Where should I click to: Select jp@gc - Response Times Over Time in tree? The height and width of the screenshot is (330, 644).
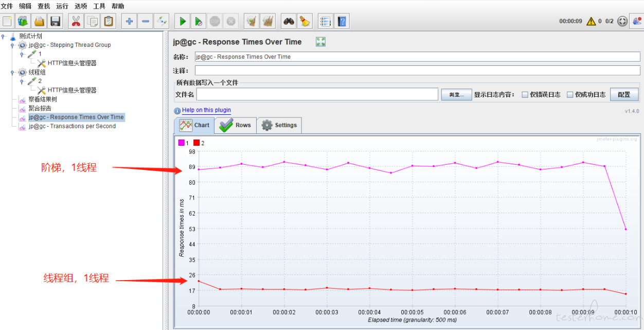tap(76, 117)
